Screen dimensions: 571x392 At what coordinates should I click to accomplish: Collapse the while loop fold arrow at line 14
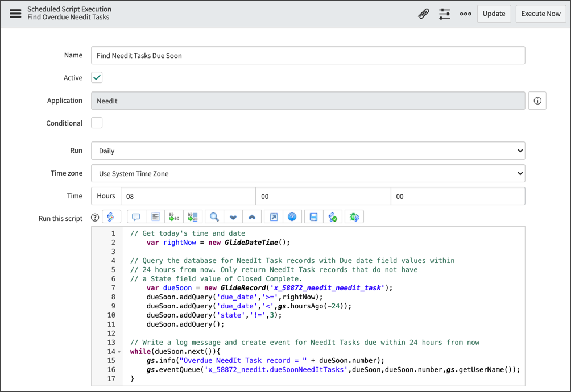tap(119, 352)
